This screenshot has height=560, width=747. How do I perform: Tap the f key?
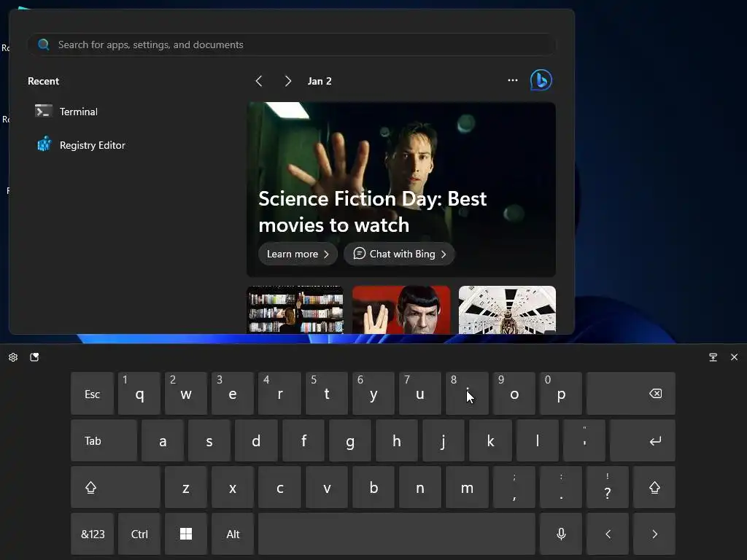(x=303, y=440)
